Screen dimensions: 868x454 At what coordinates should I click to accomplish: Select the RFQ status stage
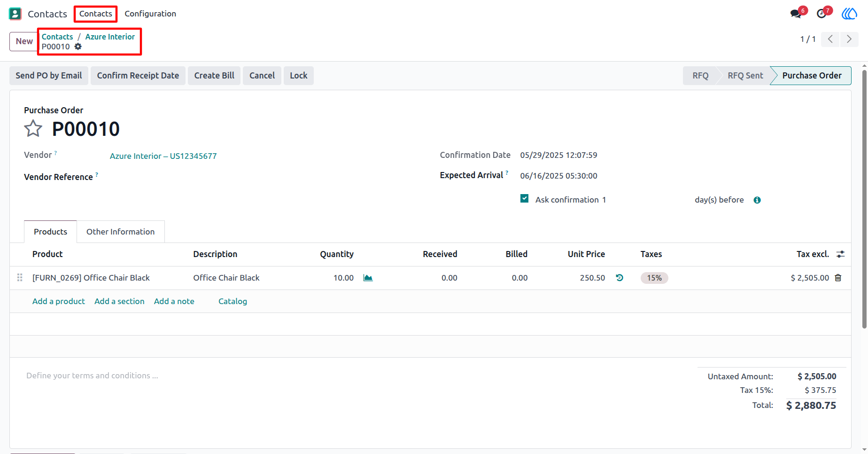700,76
